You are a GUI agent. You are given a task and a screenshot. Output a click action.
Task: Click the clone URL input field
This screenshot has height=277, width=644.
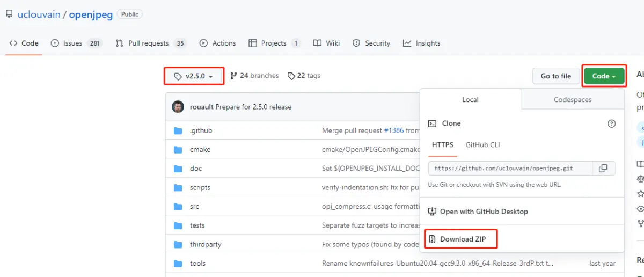coord(510,168)
